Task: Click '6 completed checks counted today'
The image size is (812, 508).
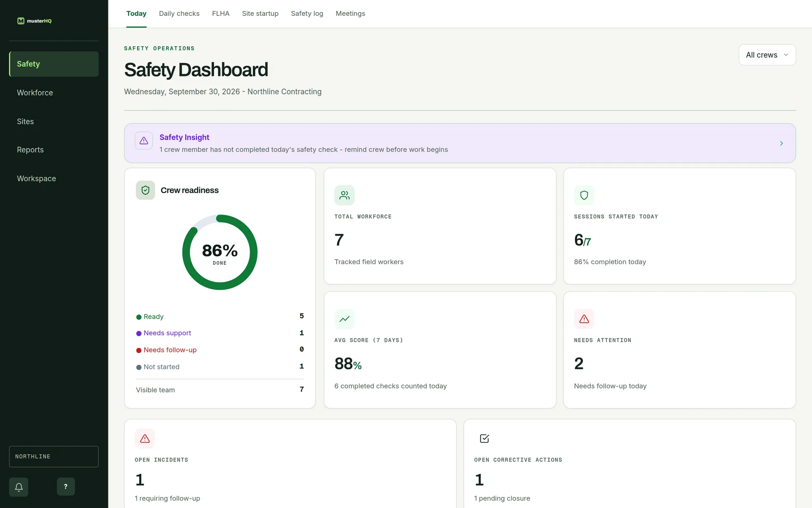Action: [391, 386]
